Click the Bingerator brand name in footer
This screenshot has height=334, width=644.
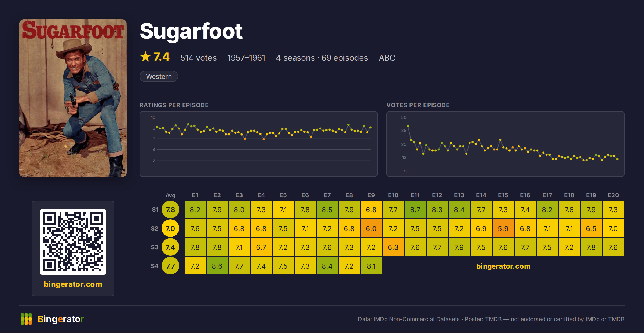(x=61, y=319)
